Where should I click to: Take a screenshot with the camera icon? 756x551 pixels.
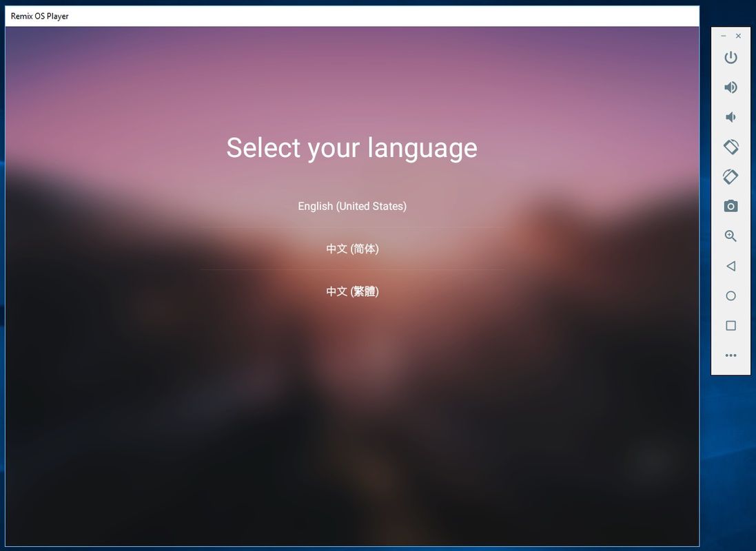click(x=731, y=207)
